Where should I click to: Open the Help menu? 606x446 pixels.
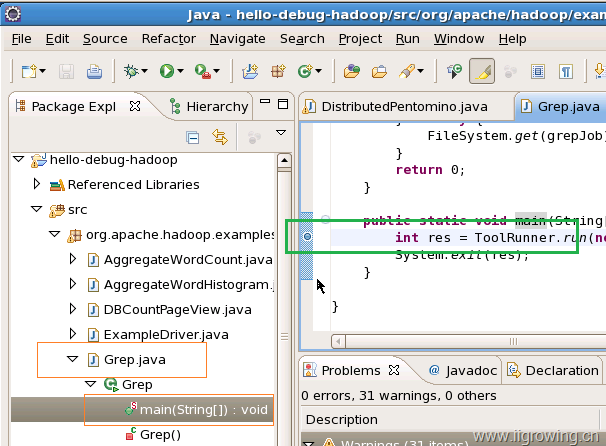pos(512,39)
